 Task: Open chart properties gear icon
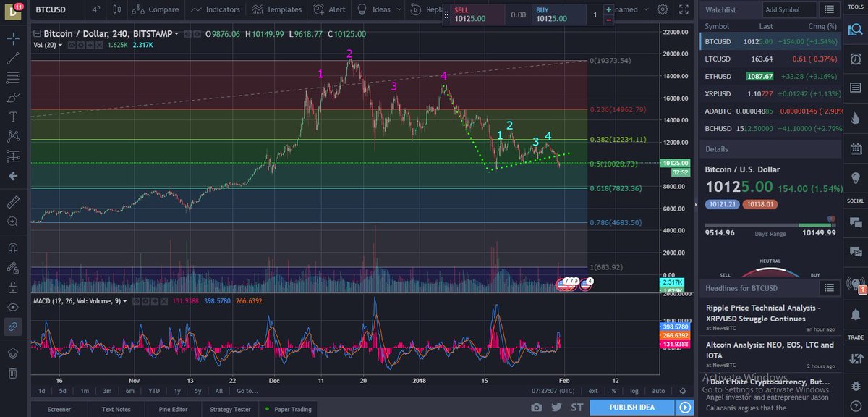point(663,9)
